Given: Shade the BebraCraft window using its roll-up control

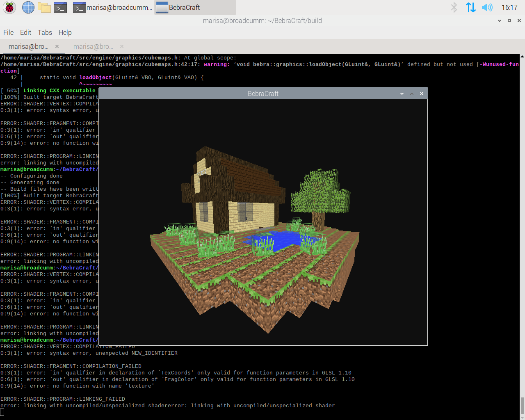Looking at the screenshot, I should click(x=411, y=94).
